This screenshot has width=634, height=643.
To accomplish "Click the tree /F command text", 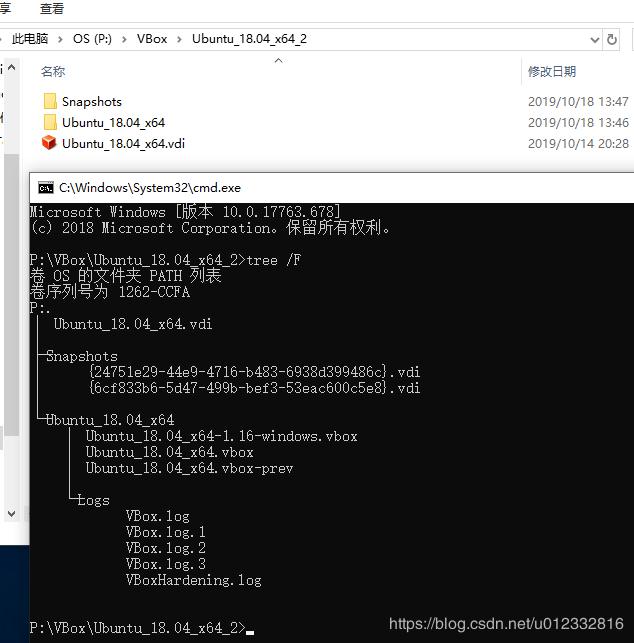I will pyautogui.click(x=274, y=260).
